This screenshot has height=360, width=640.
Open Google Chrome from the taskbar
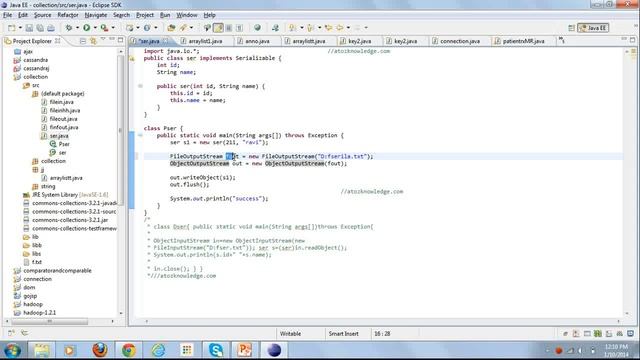[x=129, y=350]
